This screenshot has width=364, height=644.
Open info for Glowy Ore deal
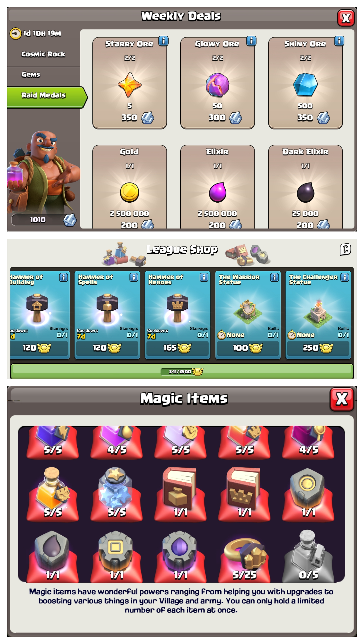click(x=251, y=41)
